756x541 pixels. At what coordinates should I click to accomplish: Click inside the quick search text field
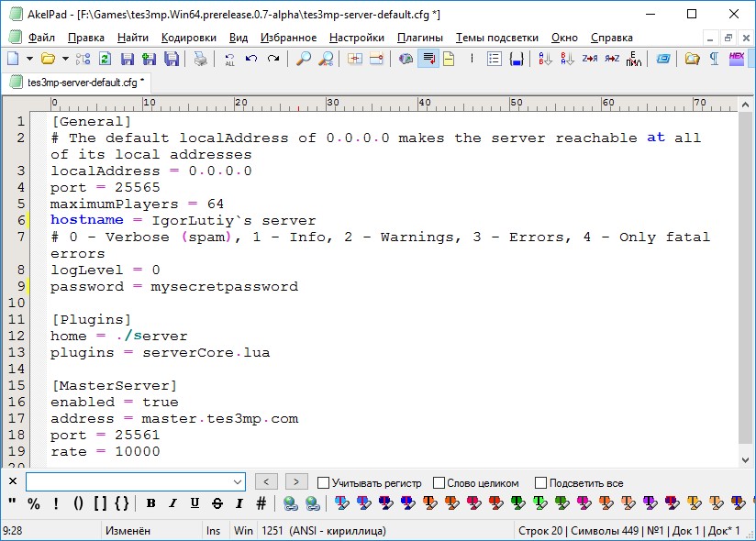tap(129, 481)
